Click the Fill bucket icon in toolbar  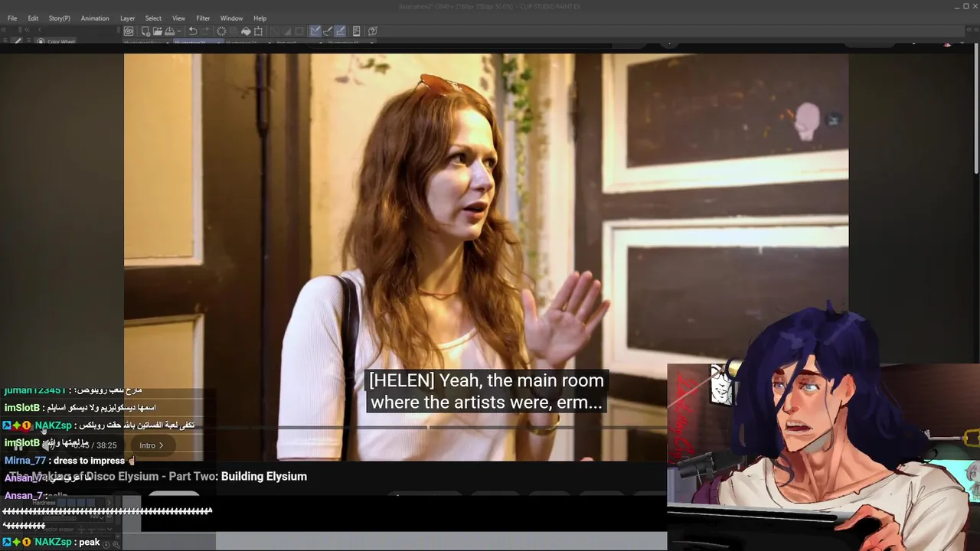(x=246, y=31)
